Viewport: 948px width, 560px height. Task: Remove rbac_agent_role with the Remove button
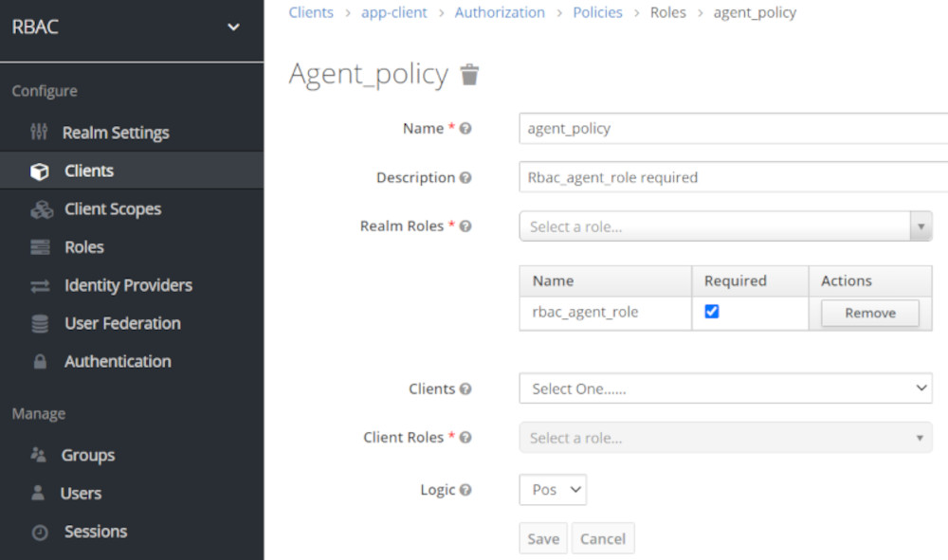click(870, 313)
